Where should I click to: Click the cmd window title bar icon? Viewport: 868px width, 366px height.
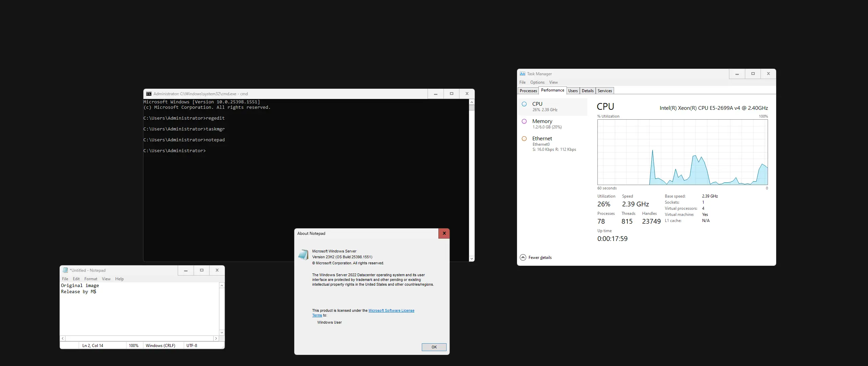point(149,94)
